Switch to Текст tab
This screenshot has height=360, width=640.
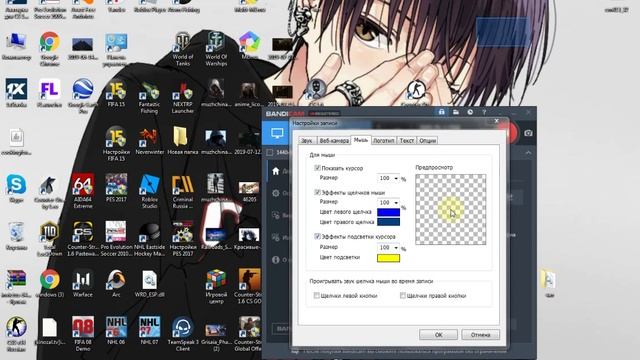(x=407, y=140)
